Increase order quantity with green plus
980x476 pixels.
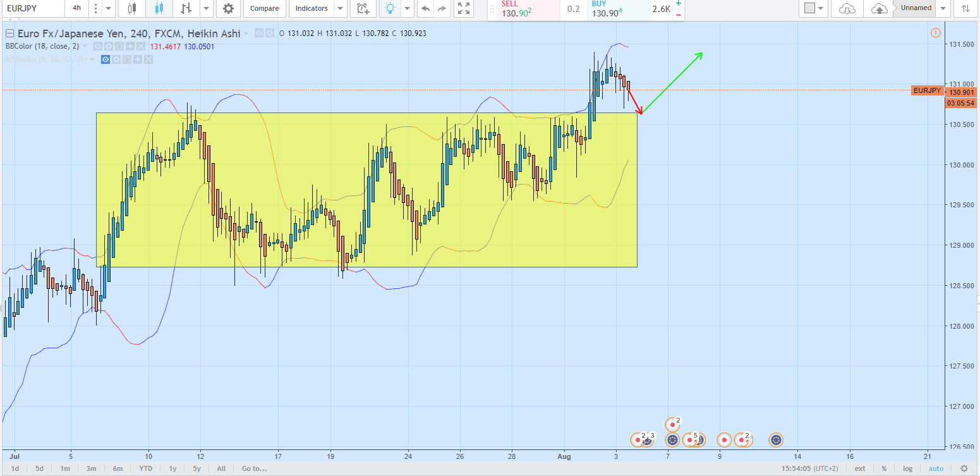(679, 4)
